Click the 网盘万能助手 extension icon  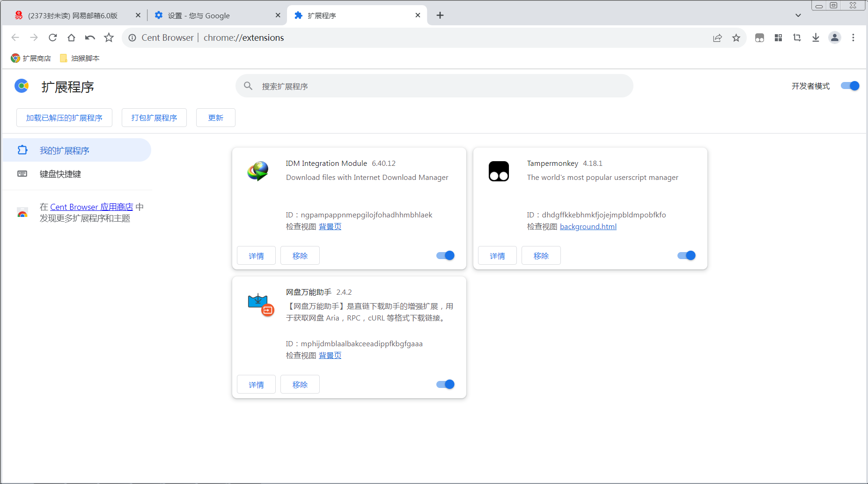tap(261, 305)
